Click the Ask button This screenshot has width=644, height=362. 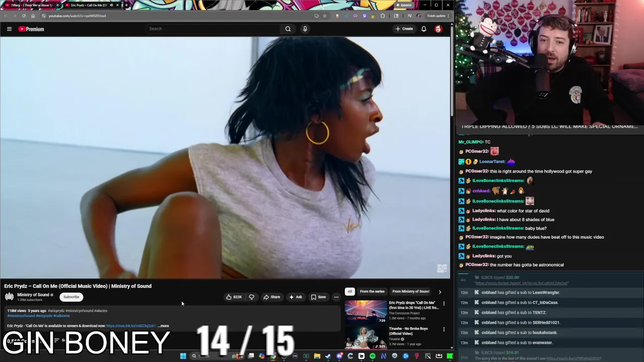tap(295, 297)
